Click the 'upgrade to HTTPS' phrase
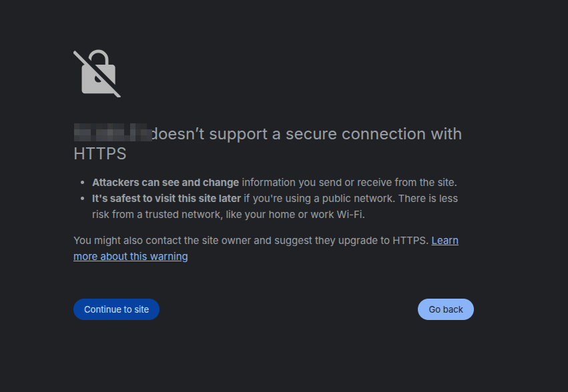568x392 pixels. [x=387, y=241]
